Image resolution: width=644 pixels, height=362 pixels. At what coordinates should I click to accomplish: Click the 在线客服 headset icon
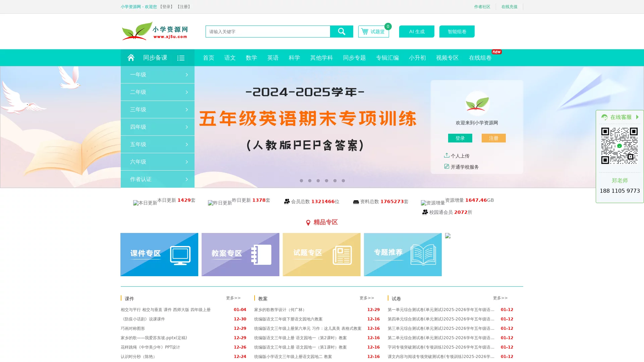[x=604, y=117]
